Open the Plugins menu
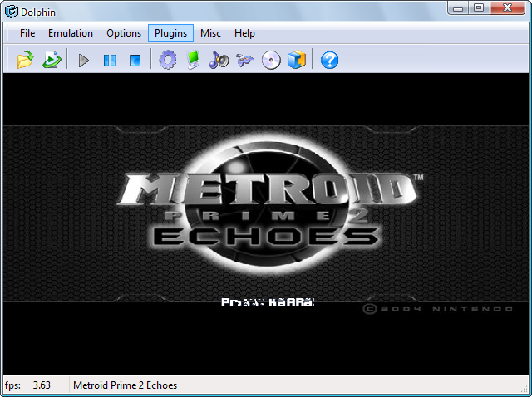This screenshot has height=397, width=532. click(x=170, y=33)
